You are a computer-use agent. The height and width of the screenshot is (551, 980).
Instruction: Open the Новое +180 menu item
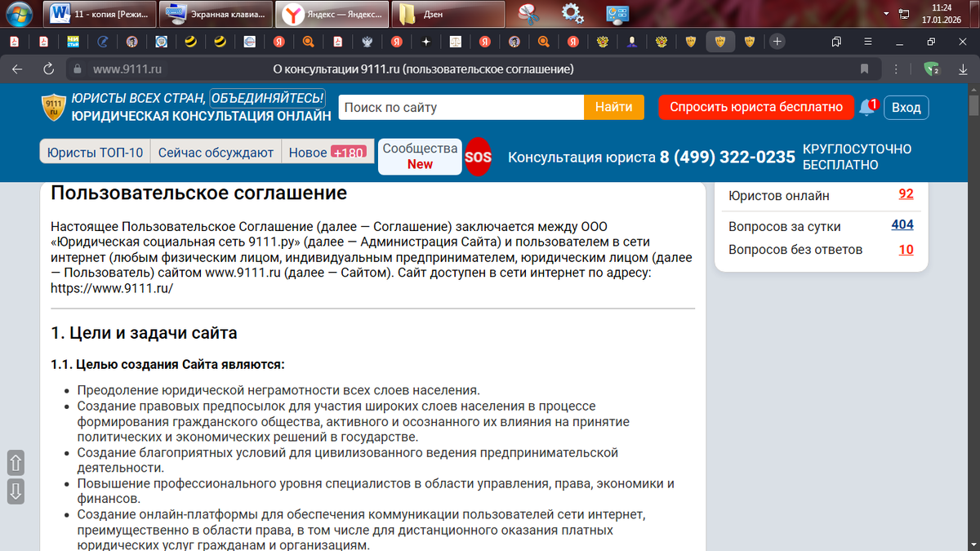tap(327, 152)
